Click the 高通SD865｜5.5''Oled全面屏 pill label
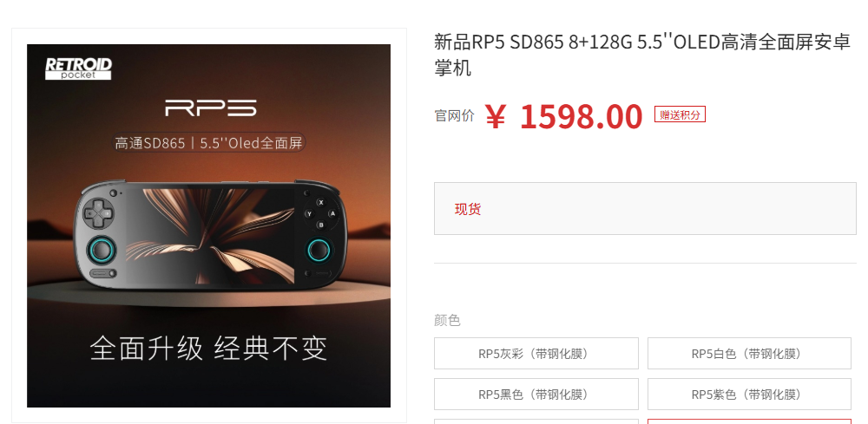Viewport: 868px width, 424px height. pyautogui.click(x=208, y=143)
